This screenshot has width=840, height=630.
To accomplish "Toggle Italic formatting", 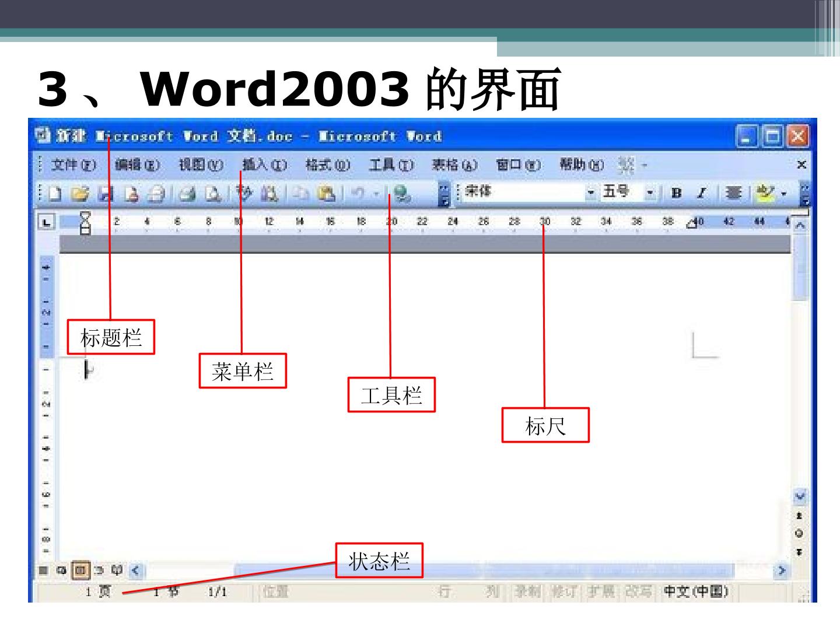I will (702, 192).
